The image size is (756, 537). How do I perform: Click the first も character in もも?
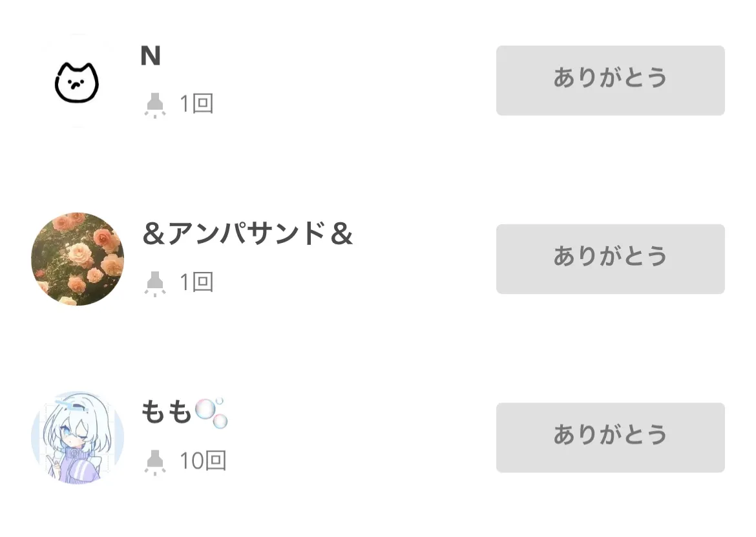[154, 412]
